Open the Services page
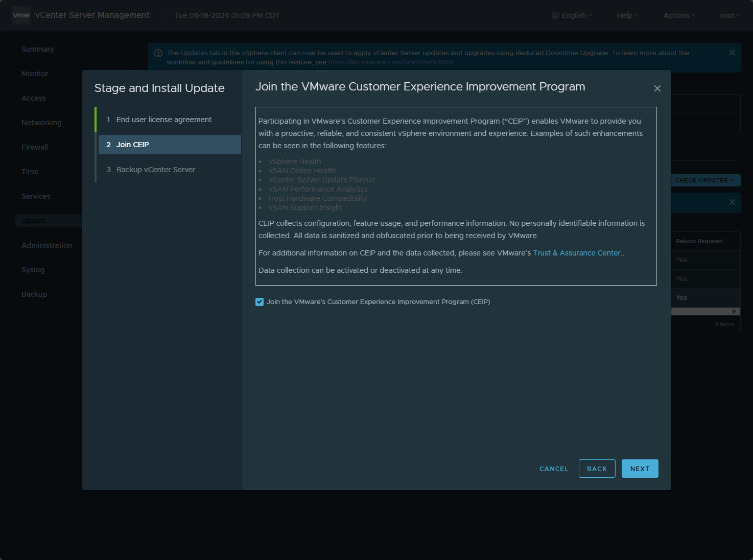 36,196
